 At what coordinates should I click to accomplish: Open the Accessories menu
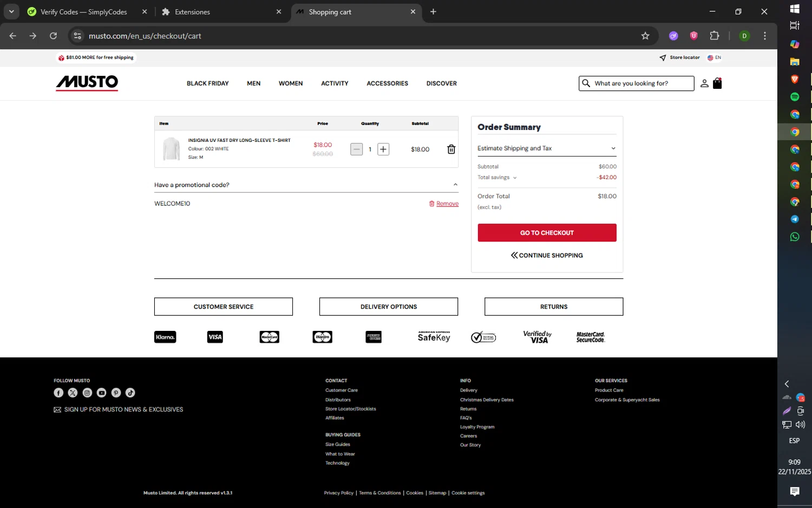click(388, 83)
